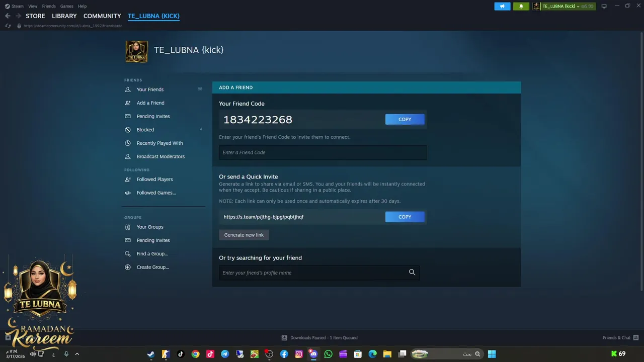Open Microsoft Edge from the taskbar

point(373,354)
